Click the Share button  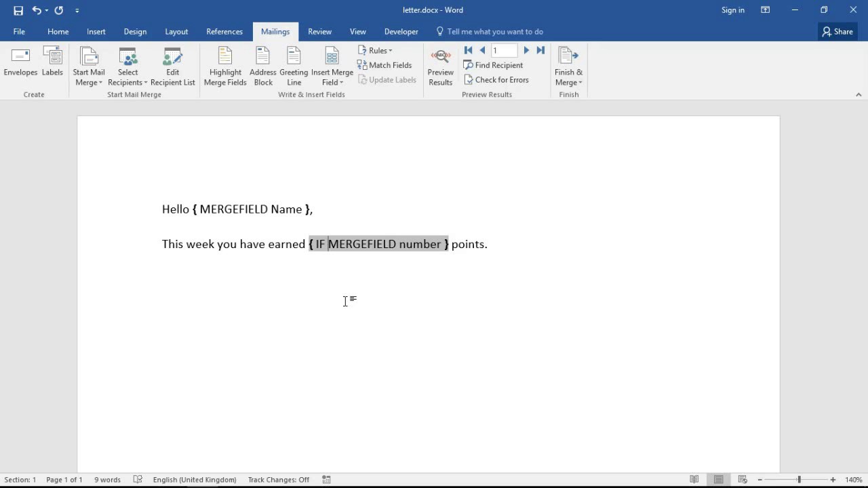point(837,31)
